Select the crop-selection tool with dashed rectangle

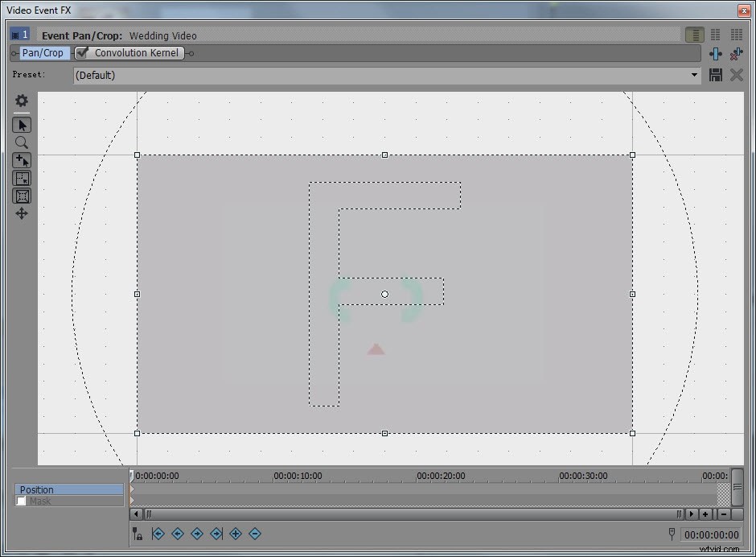[21, 178]
